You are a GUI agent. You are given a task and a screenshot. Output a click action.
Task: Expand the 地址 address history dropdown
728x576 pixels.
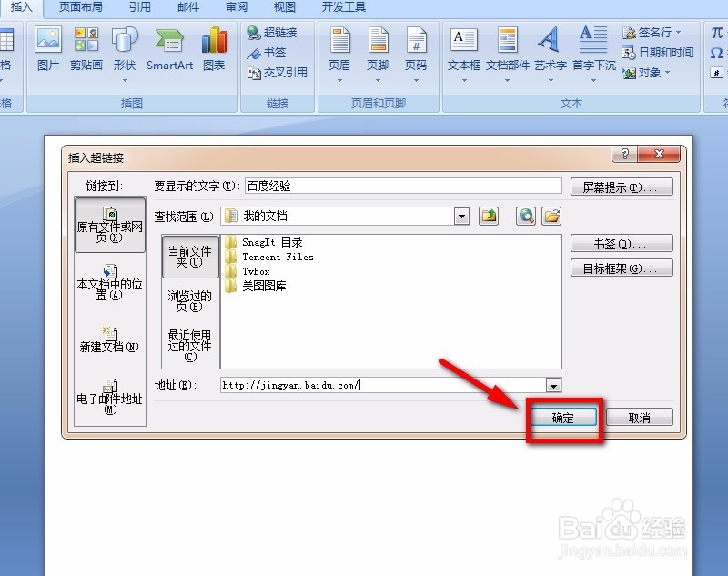click(555, 385)
